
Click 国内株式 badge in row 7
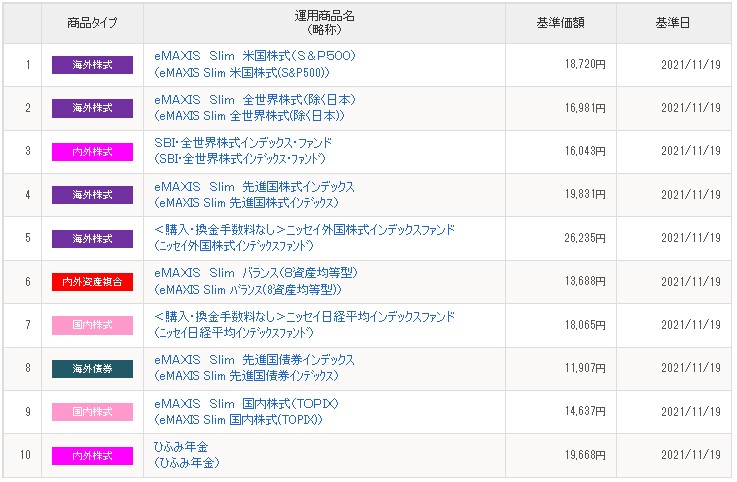tap(92, 325)
